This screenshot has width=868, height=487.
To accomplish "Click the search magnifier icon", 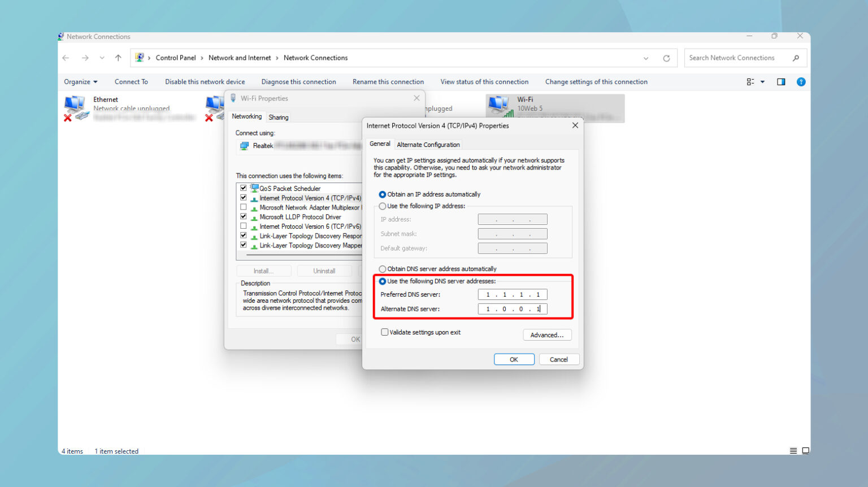I will pyautogui.click(x=796, y=58).
